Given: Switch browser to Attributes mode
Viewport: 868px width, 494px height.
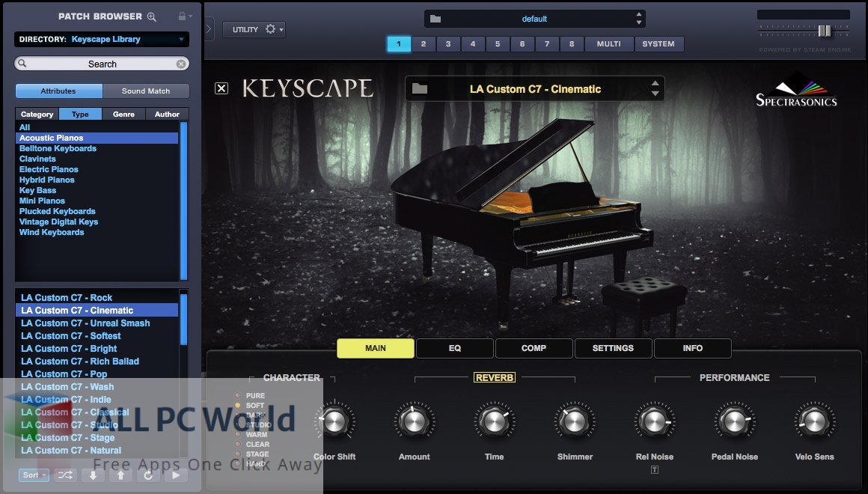Looking at the screenshot, I should pyautogui.click(x=58, y=91).
